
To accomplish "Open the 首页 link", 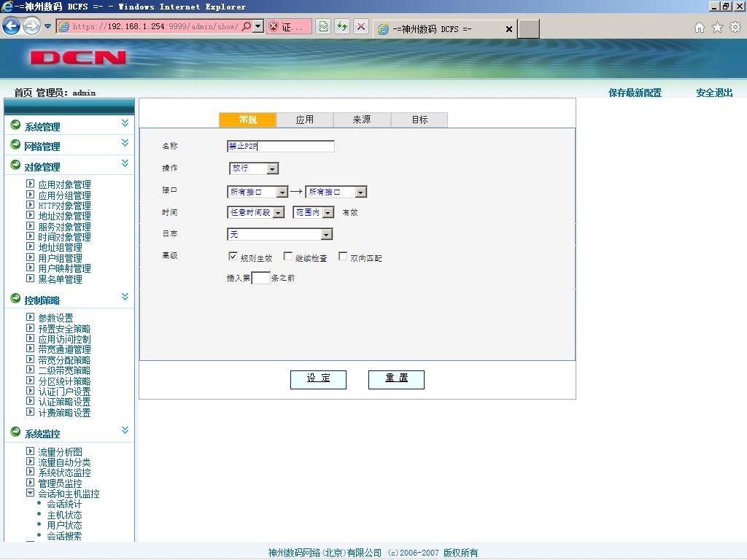I will coord(23,93).
